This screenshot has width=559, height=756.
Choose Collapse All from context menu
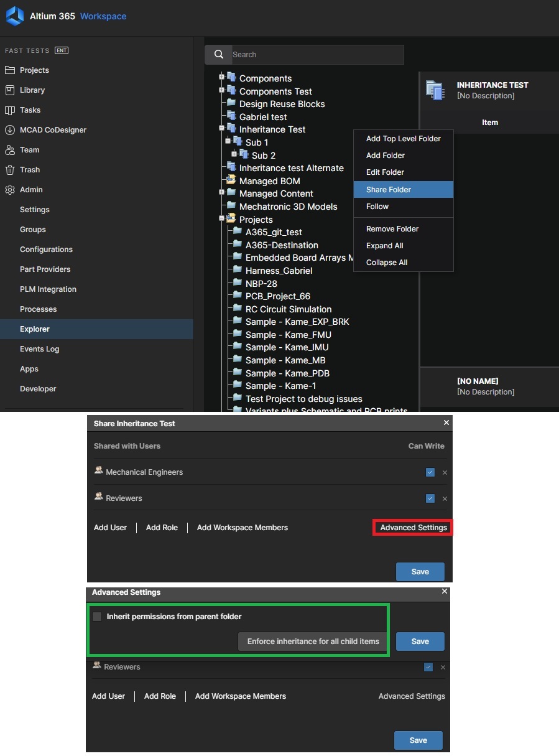click(x=404, y=263)
